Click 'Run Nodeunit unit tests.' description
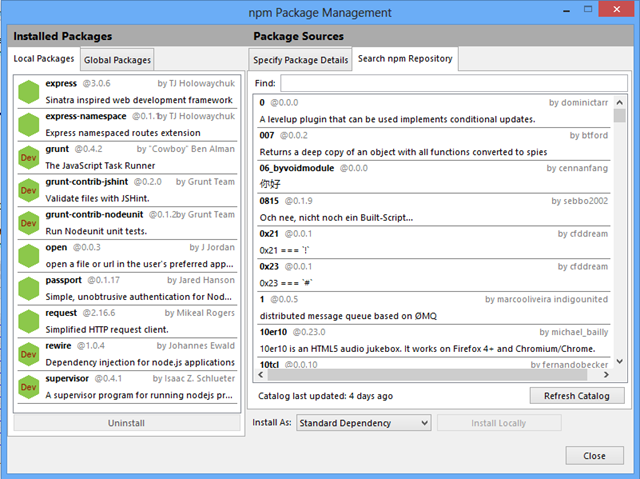This screenshot has width=640, height=479. 96,231
